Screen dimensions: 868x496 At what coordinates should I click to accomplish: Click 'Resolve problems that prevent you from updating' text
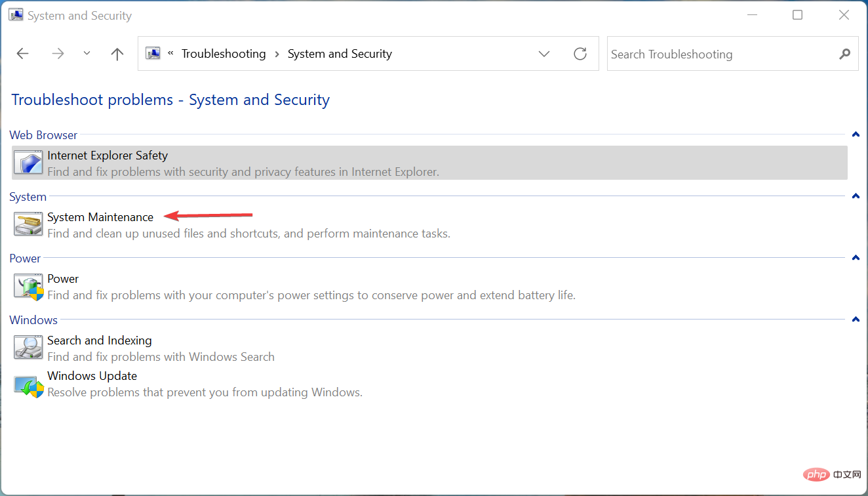tap(205, 392)
